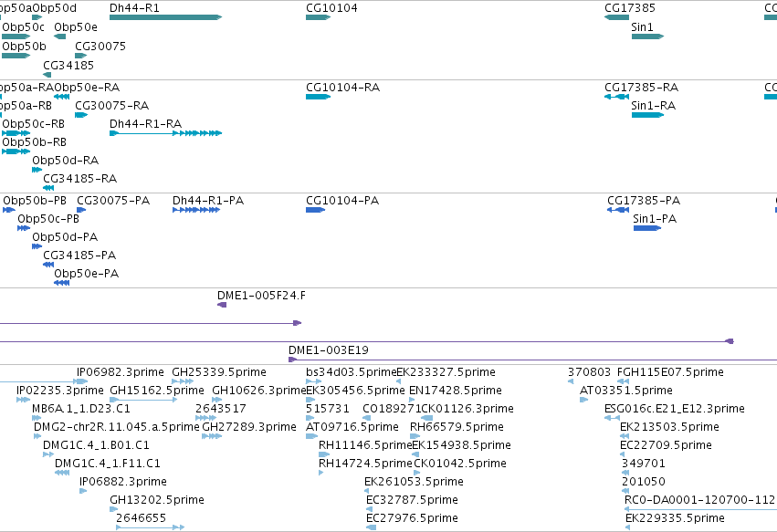Click the CG10104-RA transcript label

pyautogui.click(x=343, y=88)
